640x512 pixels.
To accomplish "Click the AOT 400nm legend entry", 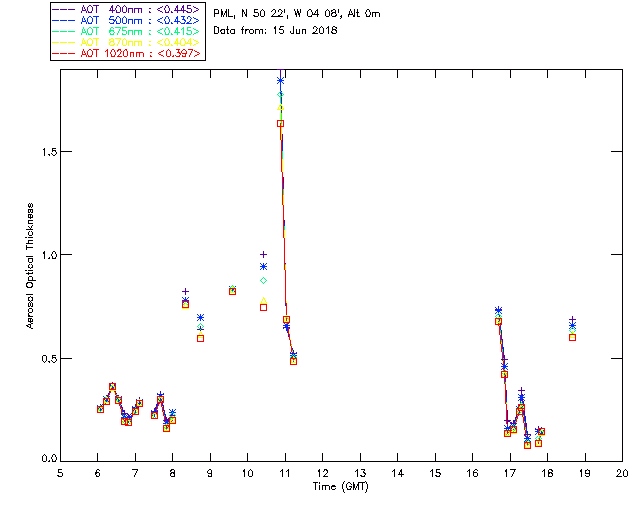I will [x=127, y=9].
